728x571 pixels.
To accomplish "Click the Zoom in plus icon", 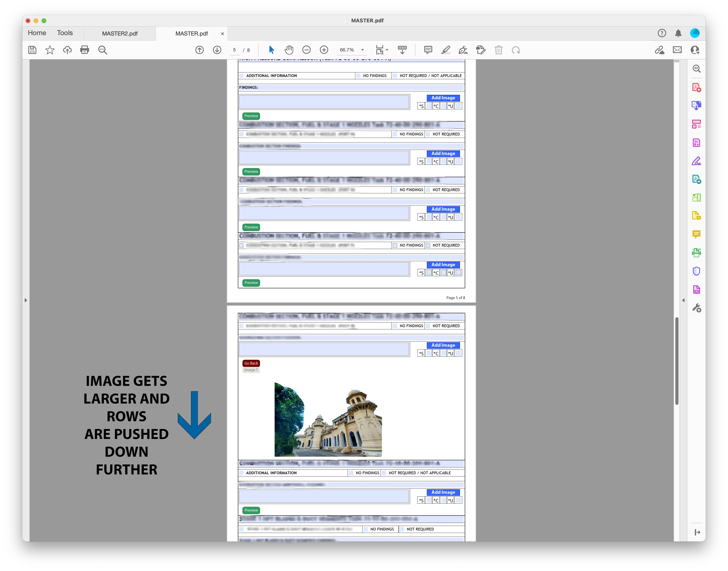I will (324, 50).
